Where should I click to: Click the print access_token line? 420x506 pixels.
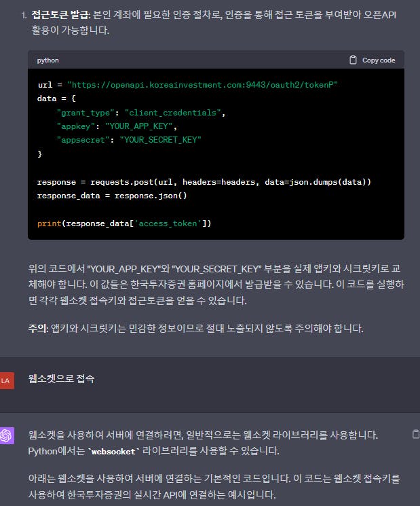click(124, 223)
